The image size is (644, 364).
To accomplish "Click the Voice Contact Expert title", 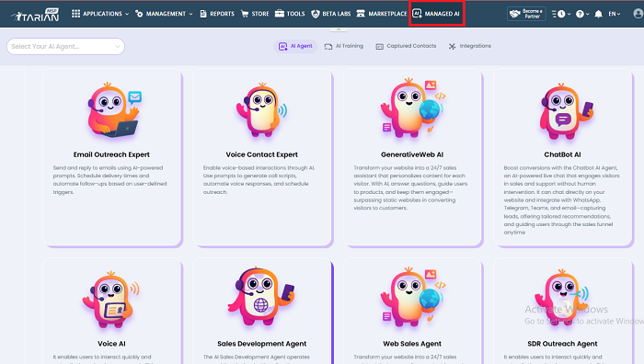I will (x=261, y=154).
